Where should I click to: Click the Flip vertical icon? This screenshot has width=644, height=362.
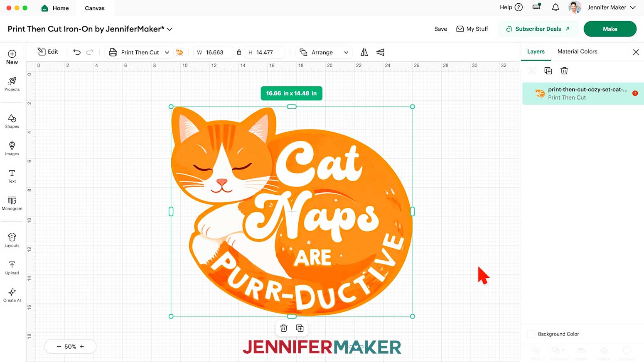point(380,52)
